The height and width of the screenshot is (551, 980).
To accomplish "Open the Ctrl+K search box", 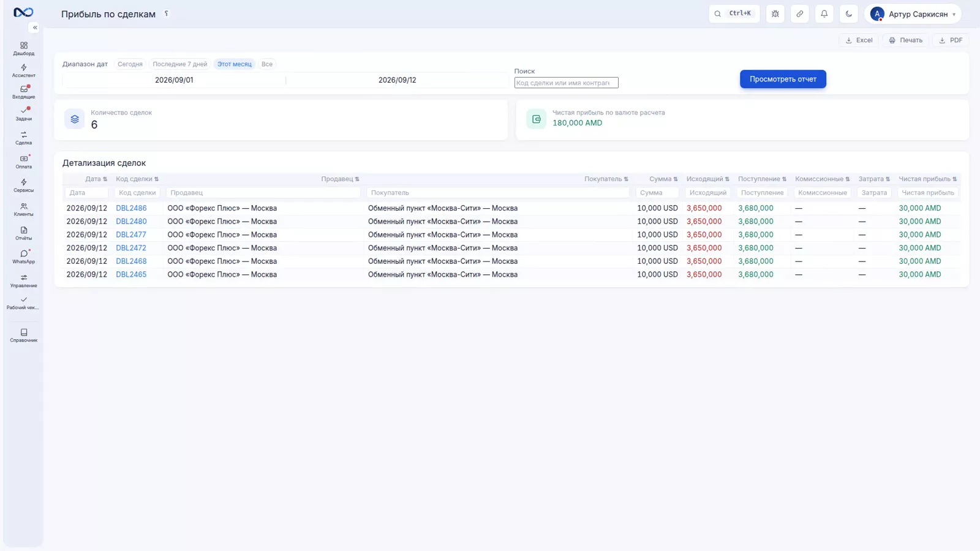I will (x=734, y=13).
